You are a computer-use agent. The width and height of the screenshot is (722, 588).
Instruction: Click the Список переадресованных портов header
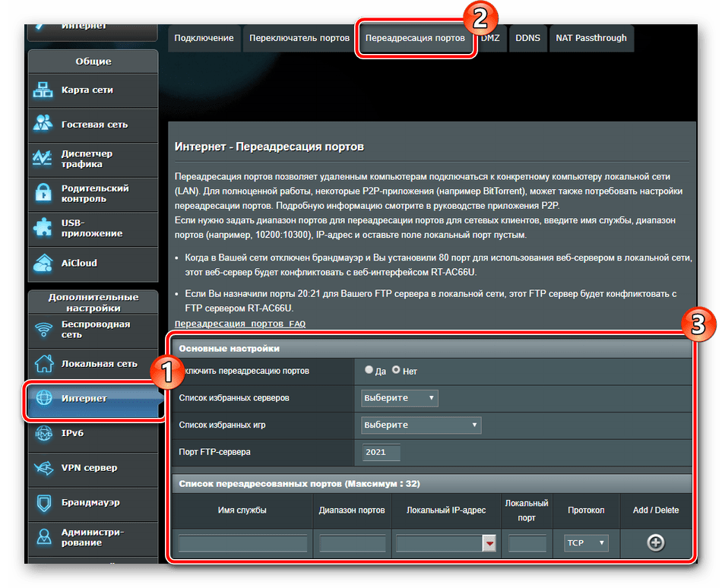(432, 484)
